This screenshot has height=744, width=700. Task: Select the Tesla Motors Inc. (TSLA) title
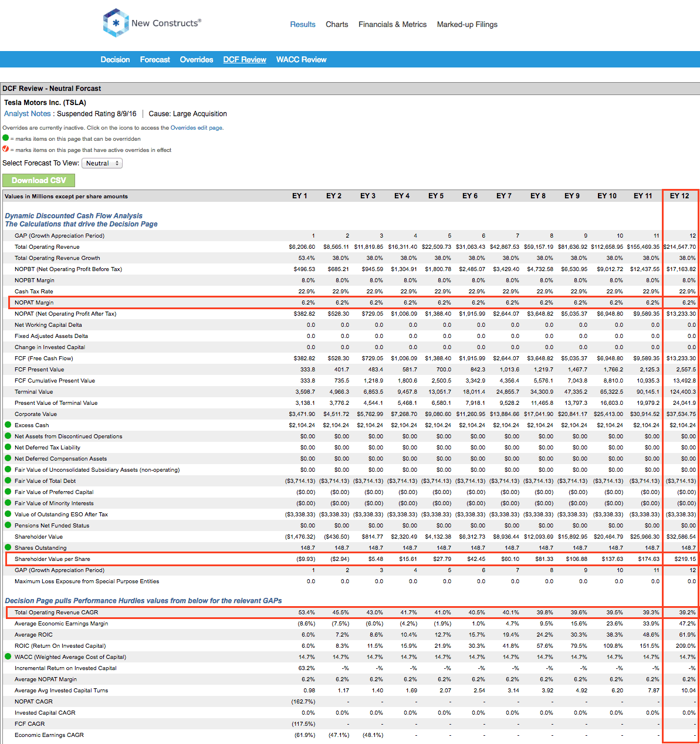point(45,103)
